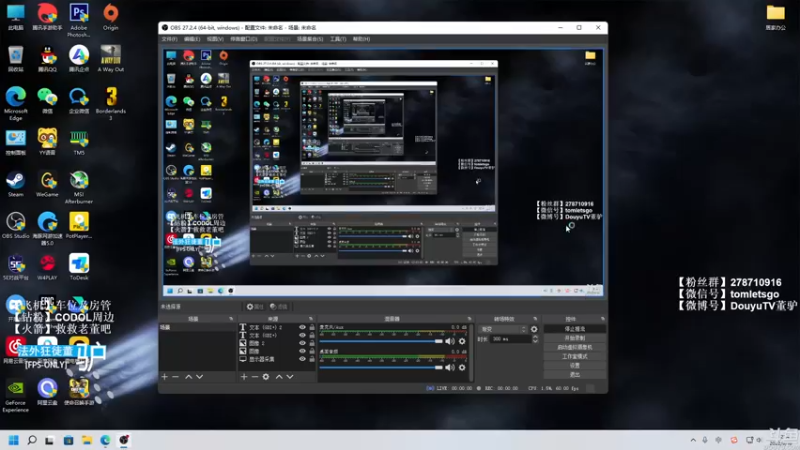Remove selected scene with minus icon
This screenshot has height=450, width=800.
coord(176,377)
